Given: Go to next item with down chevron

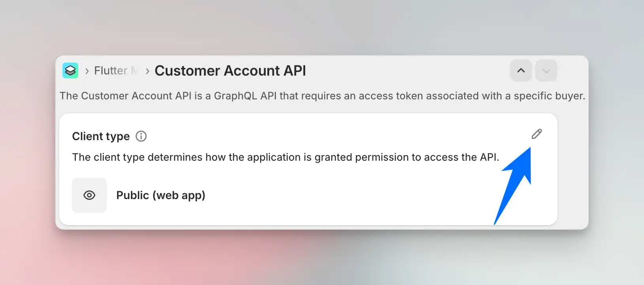Looking at the screenshot, I should (546, 71).
